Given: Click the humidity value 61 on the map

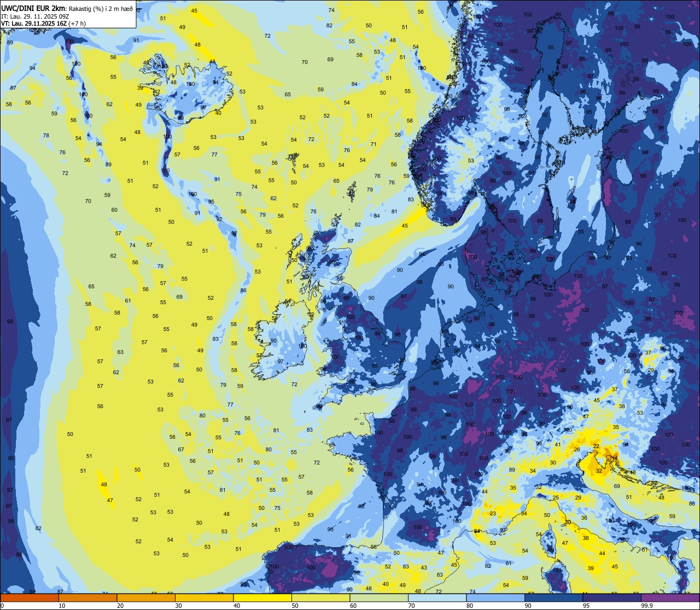Looking at the screenshot, I should click(x=128, y=300).
